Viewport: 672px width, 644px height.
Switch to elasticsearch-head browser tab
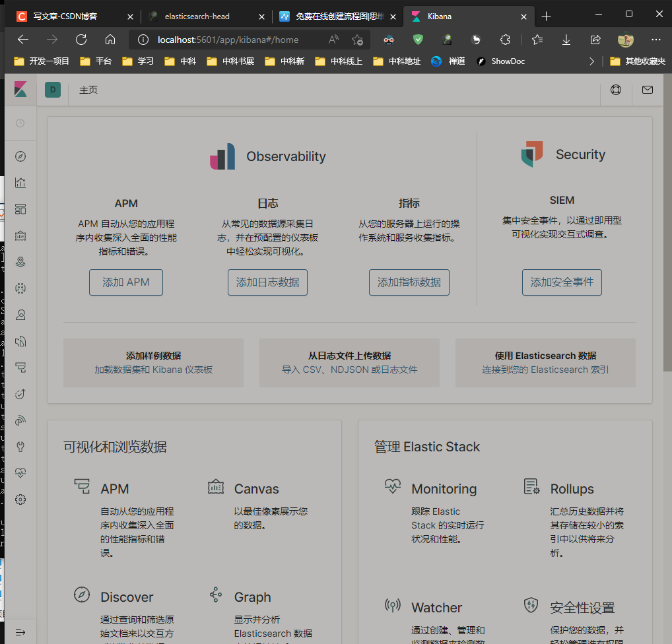pyautogui.click(x=197, y=16)
